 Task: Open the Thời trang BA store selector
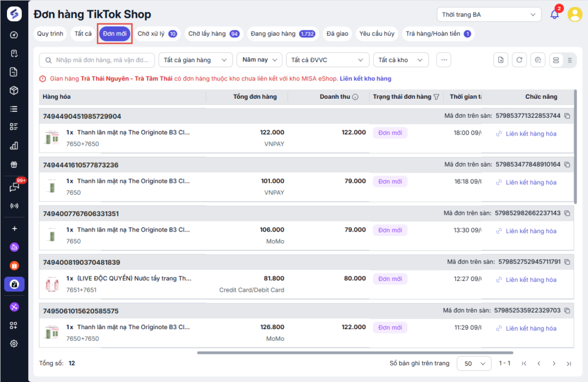click(488, 14)
